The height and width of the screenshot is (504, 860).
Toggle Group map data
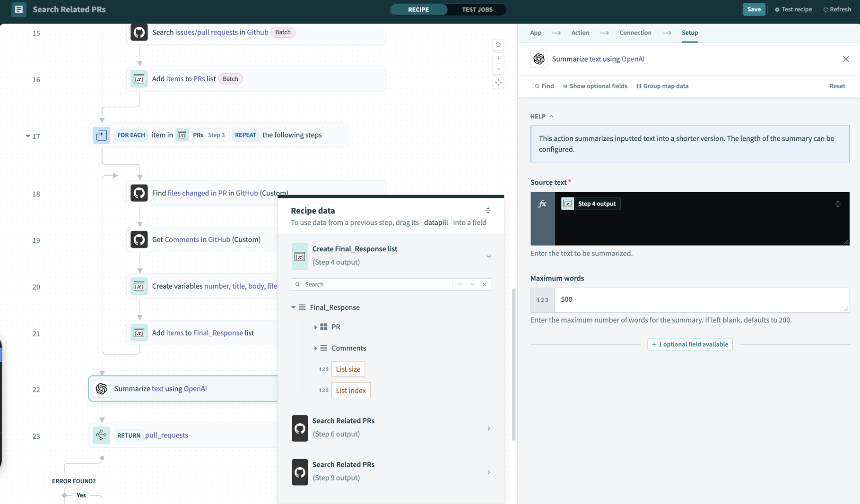661,86
